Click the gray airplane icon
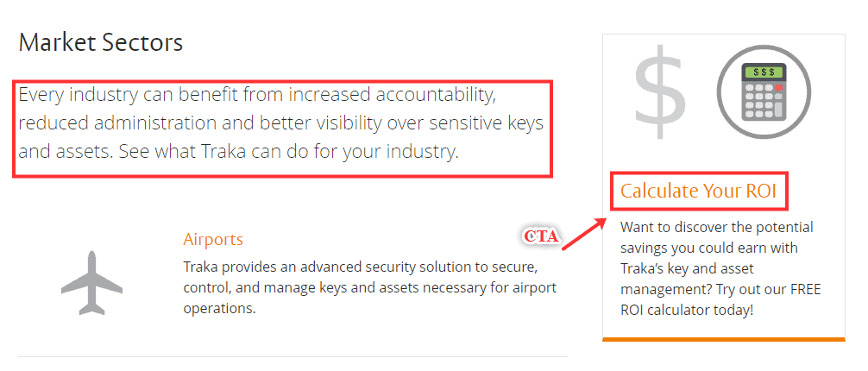Viewport: 868px width, 371px height. (x=91, y=282)
